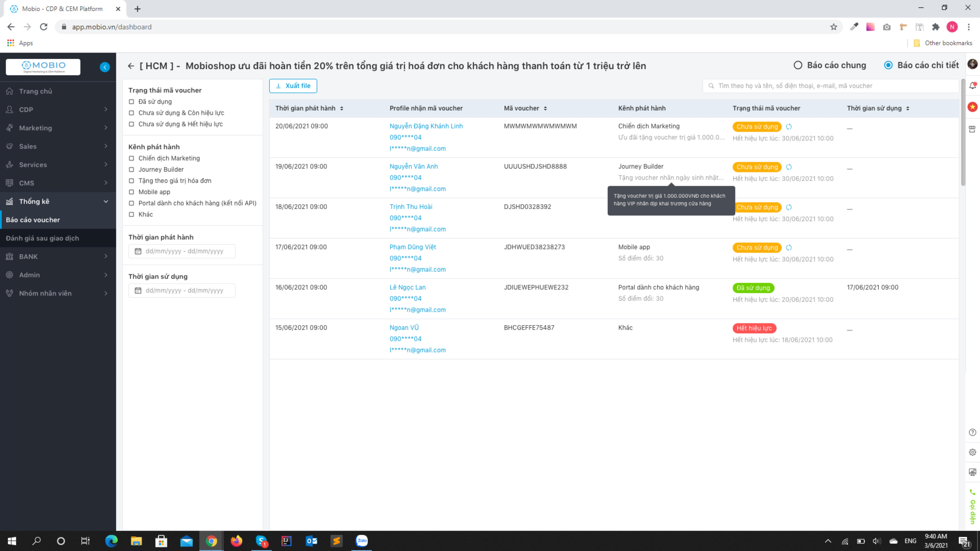980x551 pixels.
Task: Expand the Sales sidebar menu
Action: click(58, 146)
